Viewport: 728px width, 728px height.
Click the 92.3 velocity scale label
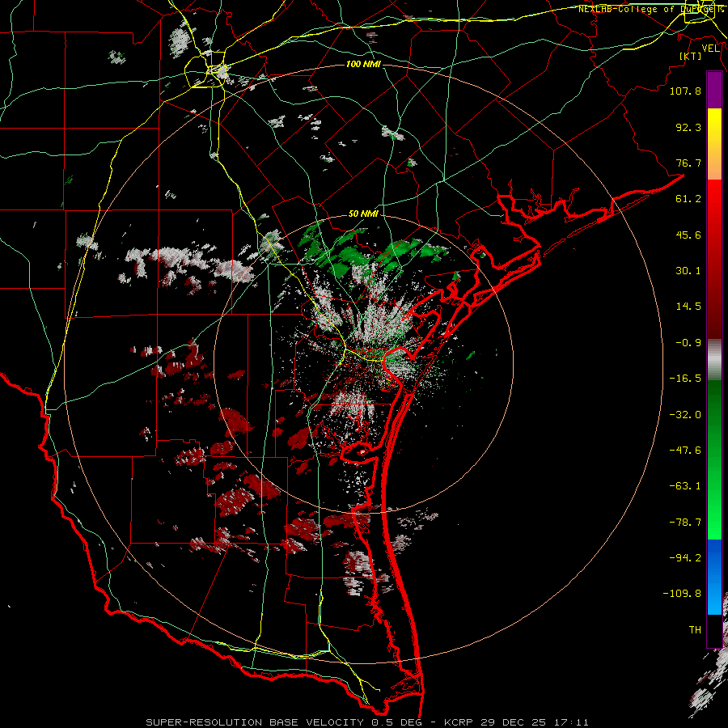coord(688,127)
